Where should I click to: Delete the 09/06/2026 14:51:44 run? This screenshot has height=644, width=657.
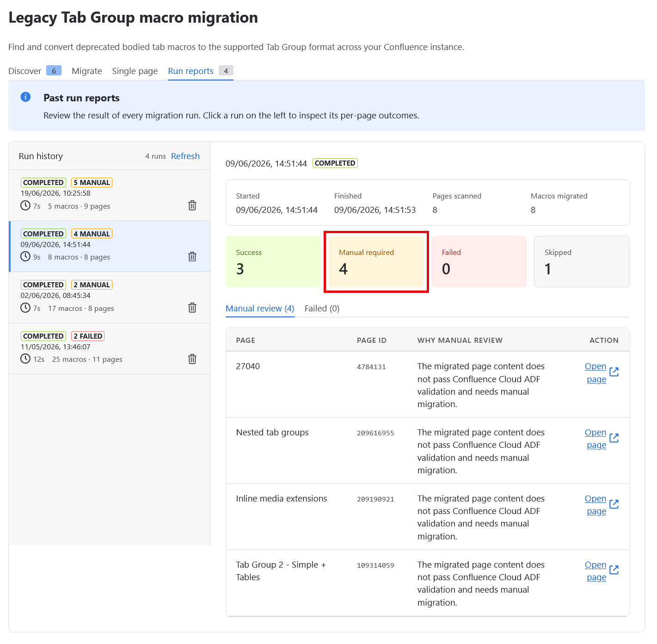[x=192, y=257]
